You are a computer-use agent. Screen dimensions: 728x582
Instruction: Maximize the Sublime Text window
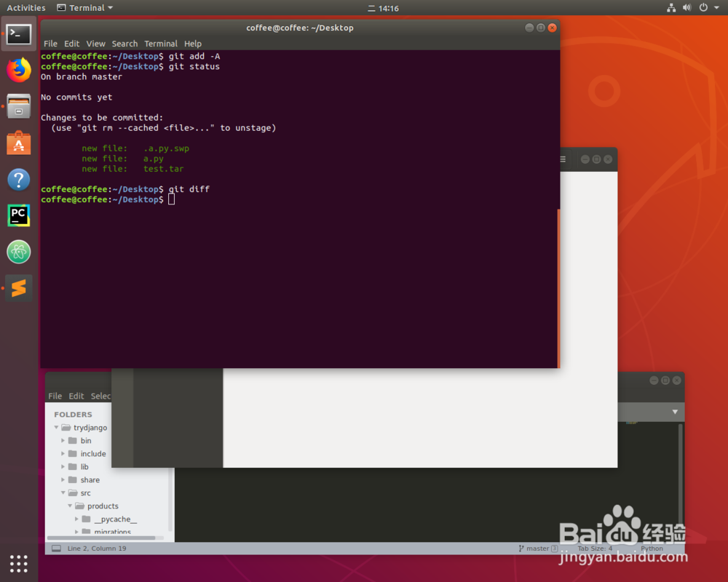pyautogui.click(x=665, y=380)
